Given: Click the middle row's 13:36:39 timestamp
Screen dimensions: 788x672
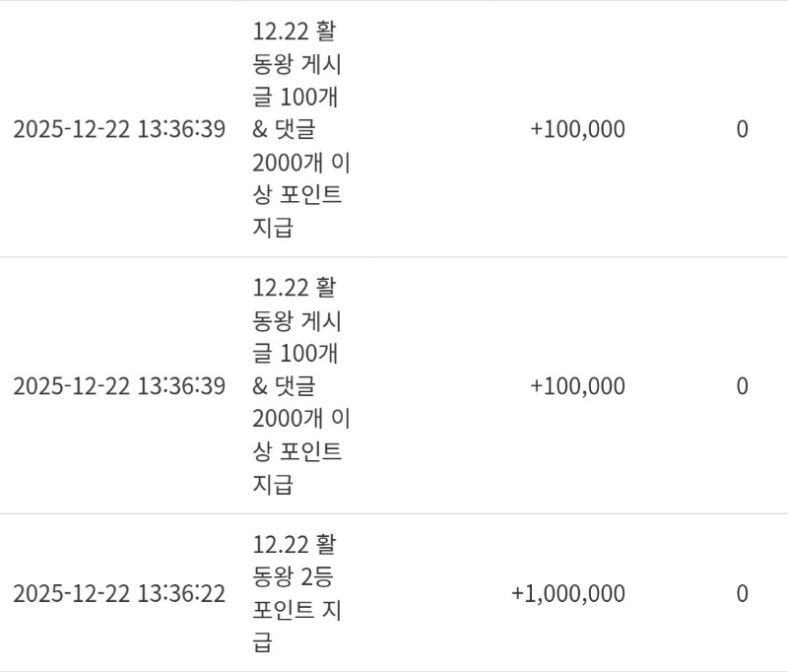Looking at the screenshot, I should pyautogui.click(x=180, y=385).
